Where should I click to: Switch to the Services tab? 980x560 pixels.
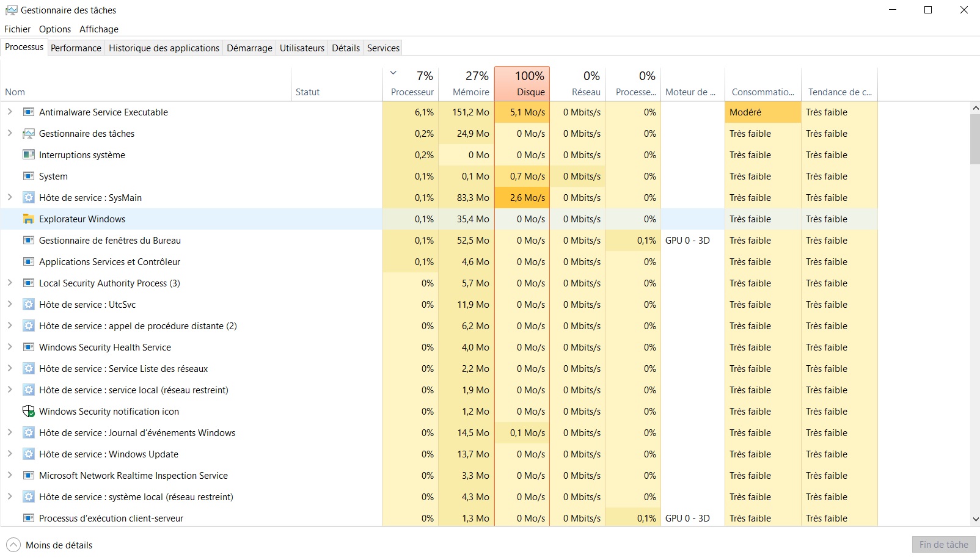[383, 48]
